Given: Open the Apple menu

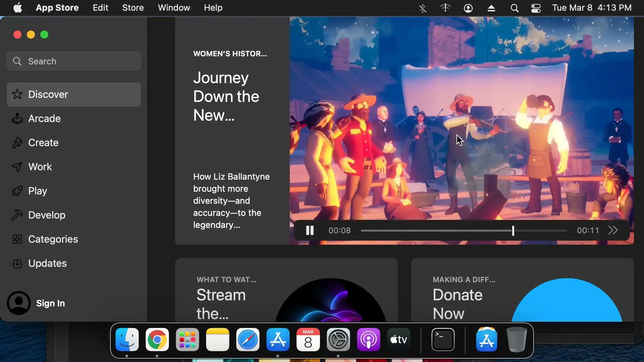Looking at the screenshot, I should coord(18,8).
